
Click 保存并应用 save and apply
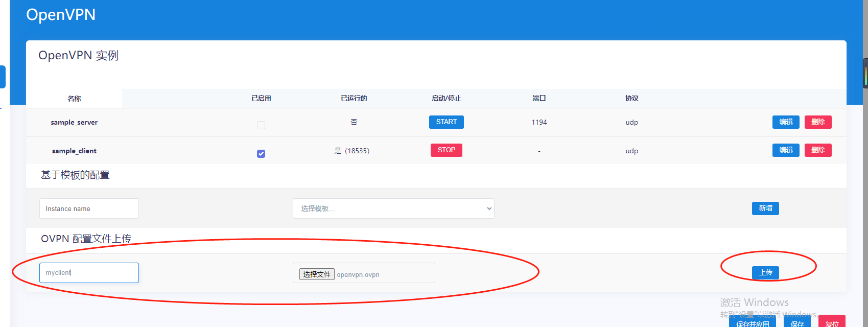(752, 323)
